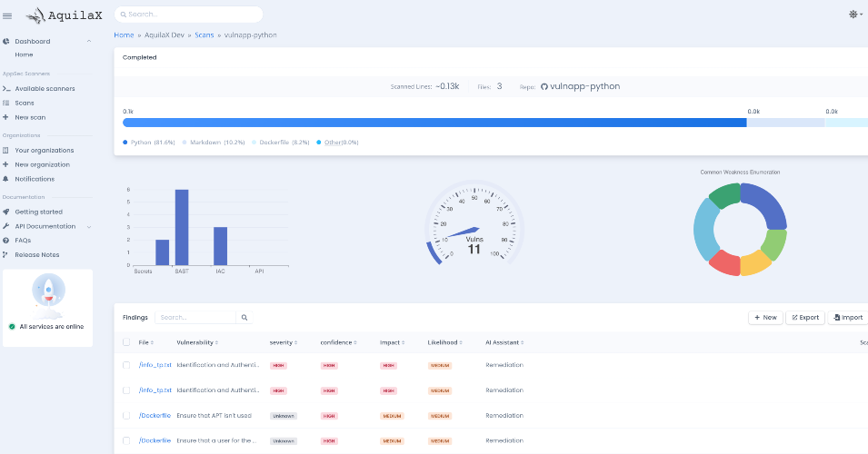The image size is (868, 454).
Task: Click the Your organizations building icon
Action: (x=5, y=151)
